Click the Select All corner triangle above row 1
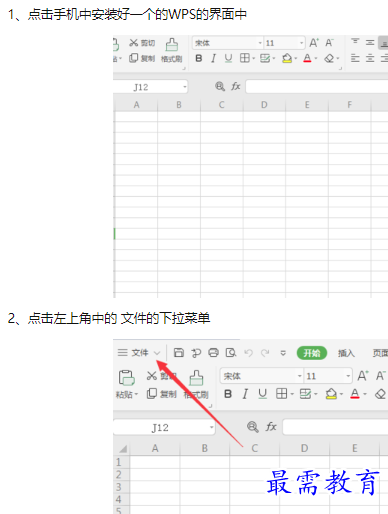388x514 pixels. point(123,449)
